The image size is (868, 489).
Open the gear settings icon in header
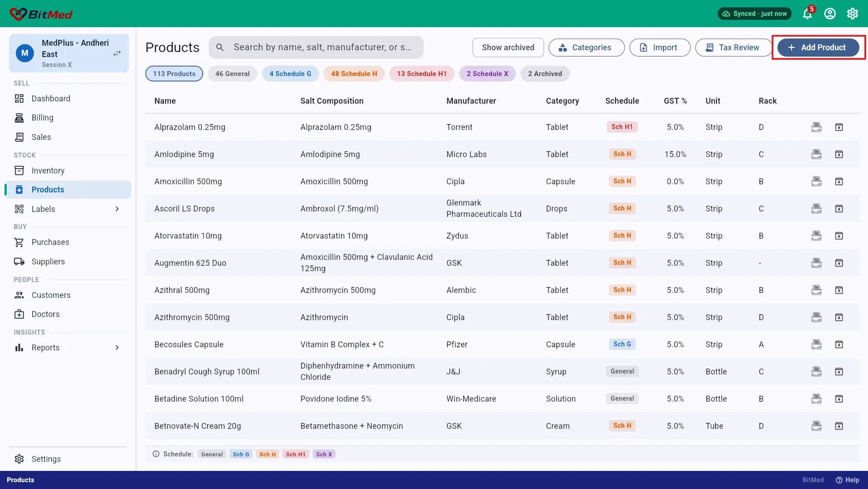[x=853, y=14]
